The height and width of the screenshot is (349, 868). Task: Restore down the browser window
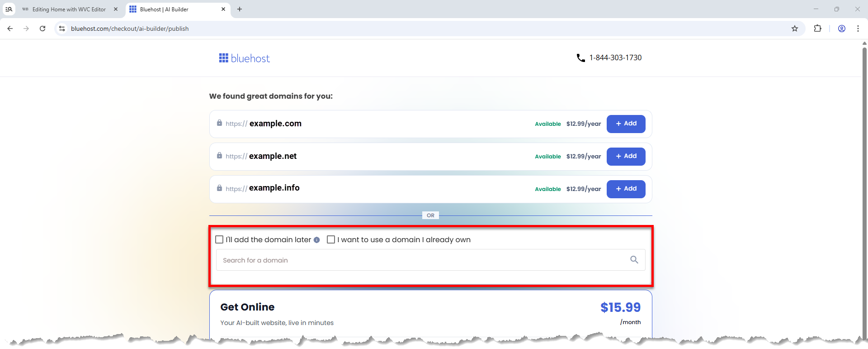pyautogui.click(x=837, y=9)
